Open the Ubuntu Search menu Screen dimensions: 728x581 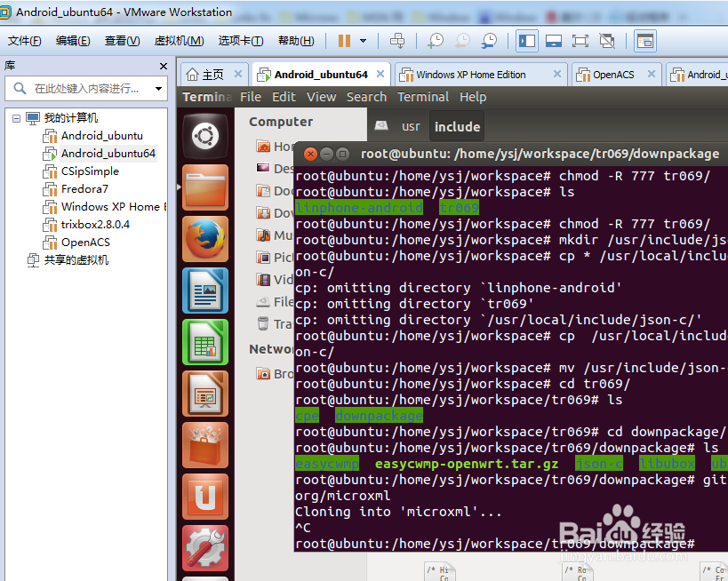(366, 97)
